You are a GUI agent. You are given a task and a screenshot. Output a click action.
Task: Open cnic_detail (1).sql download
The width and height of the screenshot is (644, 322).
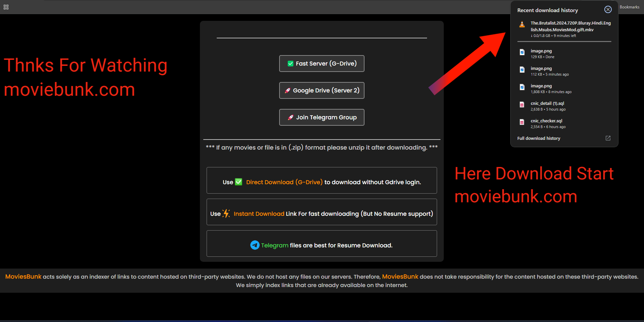coord(564,106)
